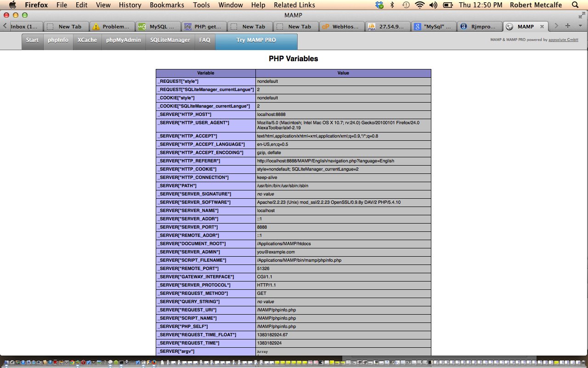Open the Window menu
The width and height of the screenshot is (588, 368).
[x=231, y=5]
